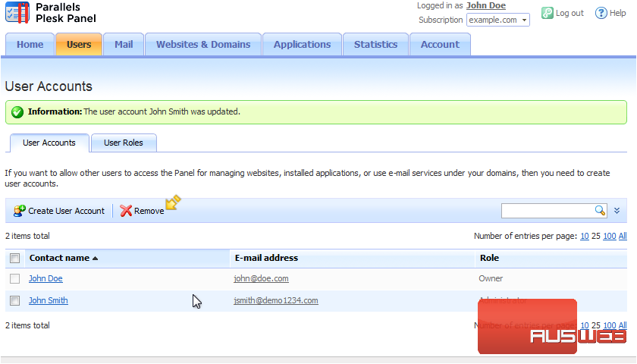Viewport: 637px width, 364px height.
Task: Click the Help link text
Action: pos(617,13)
